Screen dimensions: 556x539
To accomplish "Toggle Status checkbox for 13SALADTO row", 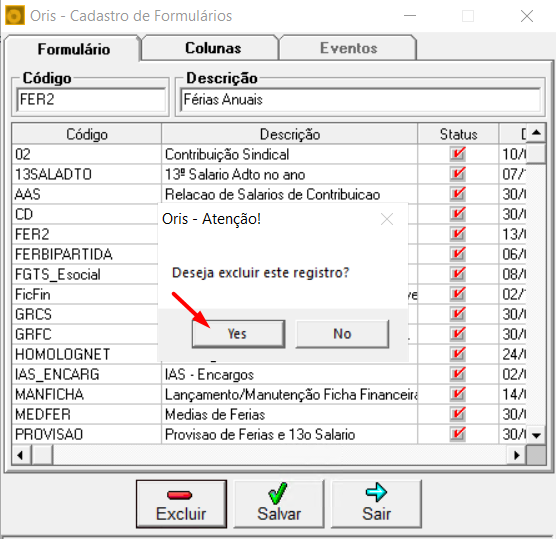I will pos(457,174).
